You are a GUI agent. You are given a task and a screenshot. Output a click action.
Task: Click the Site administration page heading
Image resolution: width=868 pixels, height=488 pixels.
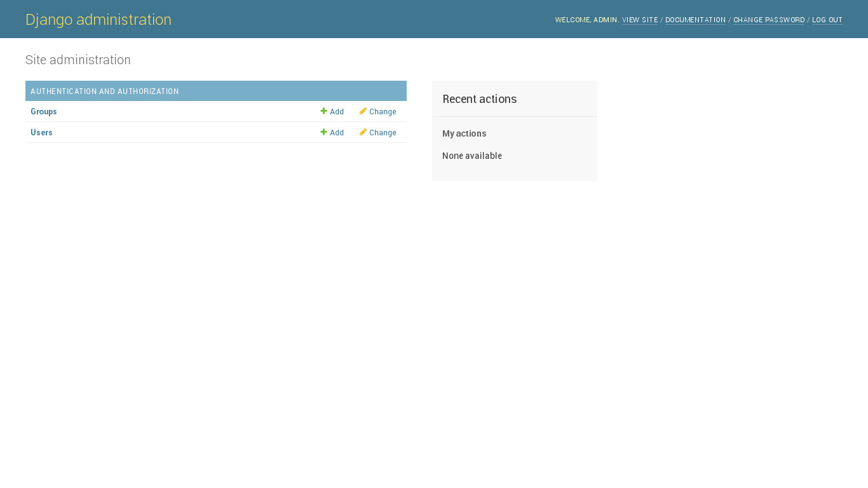click(78, 60)
